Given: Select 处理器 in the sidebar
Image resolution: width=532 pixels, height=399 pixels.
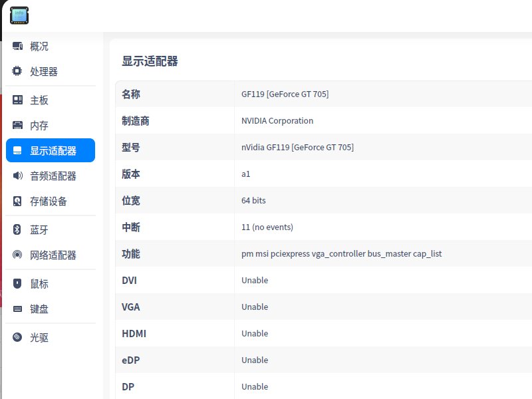Looking at the screenshot, I should pyautogui.click(x=51, y=71).
